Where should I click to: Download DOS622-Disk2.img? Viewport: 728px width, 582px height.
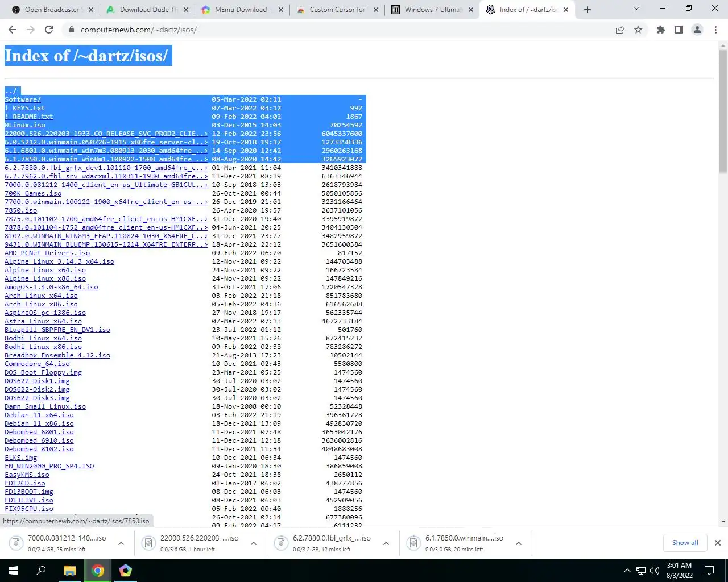tap(37, 389)
